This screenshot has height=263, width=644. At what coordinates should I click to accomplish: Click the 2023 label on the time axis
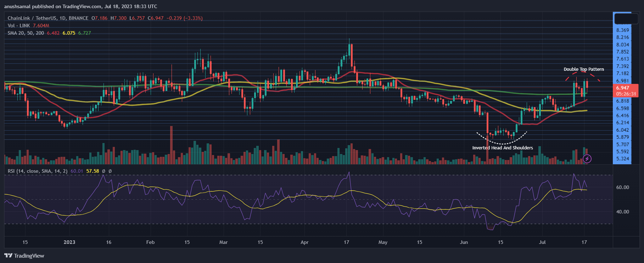[69, 242]
